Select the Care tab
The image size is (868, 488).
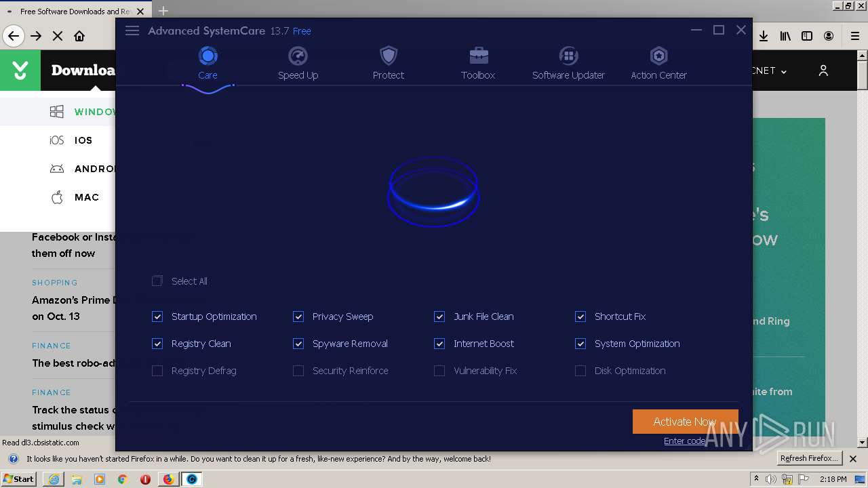click(x=208, y=64)
